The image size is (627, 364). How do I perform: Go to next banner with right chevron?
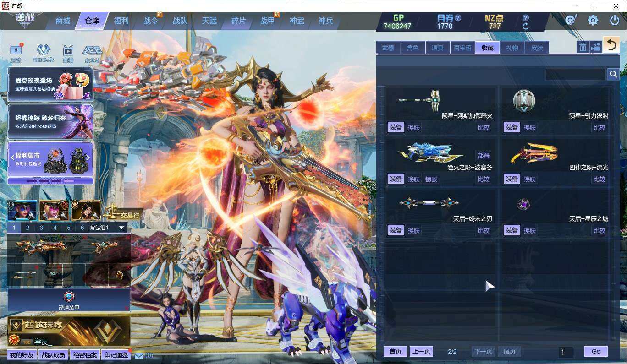click(88, 157)
